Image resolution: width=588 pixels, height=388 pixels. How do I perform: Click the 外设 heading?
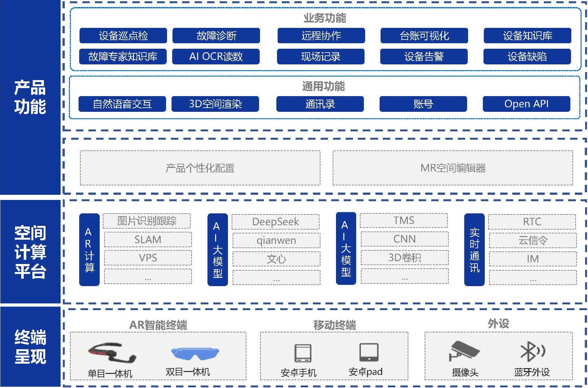pyautogui.click(x=499, y=324)
